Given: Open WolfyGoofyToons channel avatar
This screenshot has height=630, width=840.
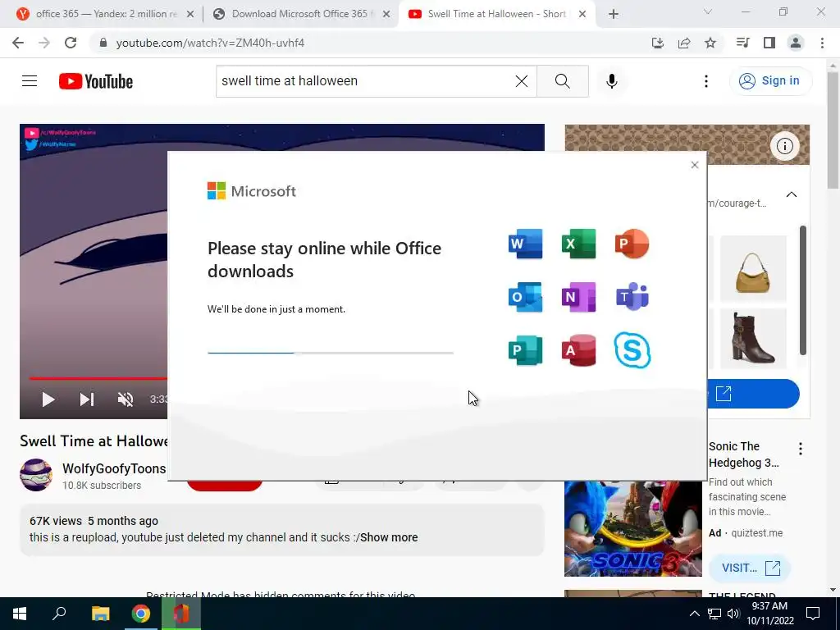Looking at the screenshot, I should click(36, 475).
